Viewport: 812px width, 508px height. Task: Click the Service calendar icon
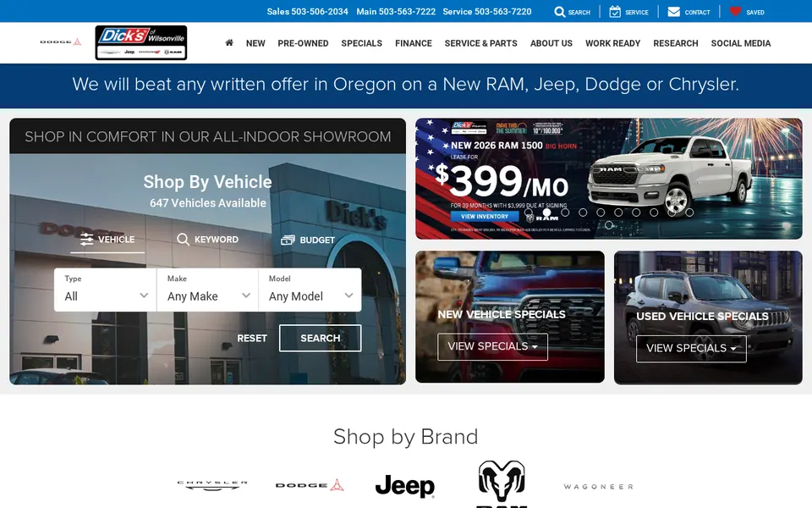pyautogui.click(x=615, y=11)
